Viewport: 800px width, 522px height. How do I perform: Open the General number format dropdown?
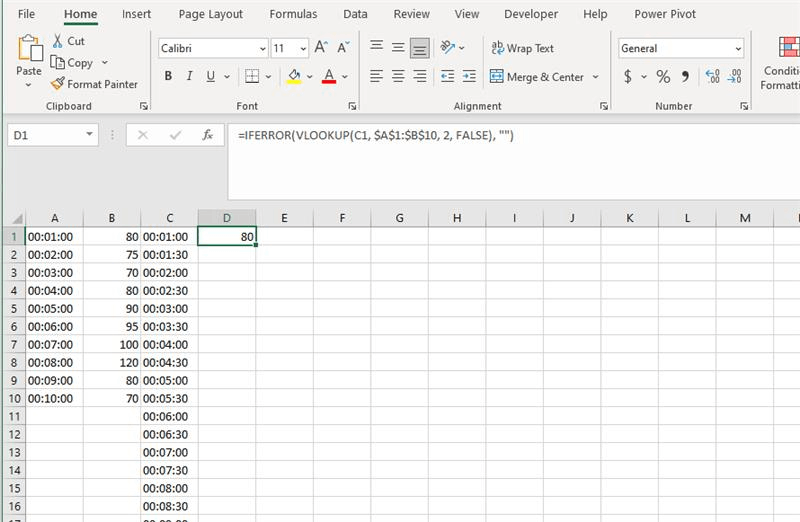[738, 48]
